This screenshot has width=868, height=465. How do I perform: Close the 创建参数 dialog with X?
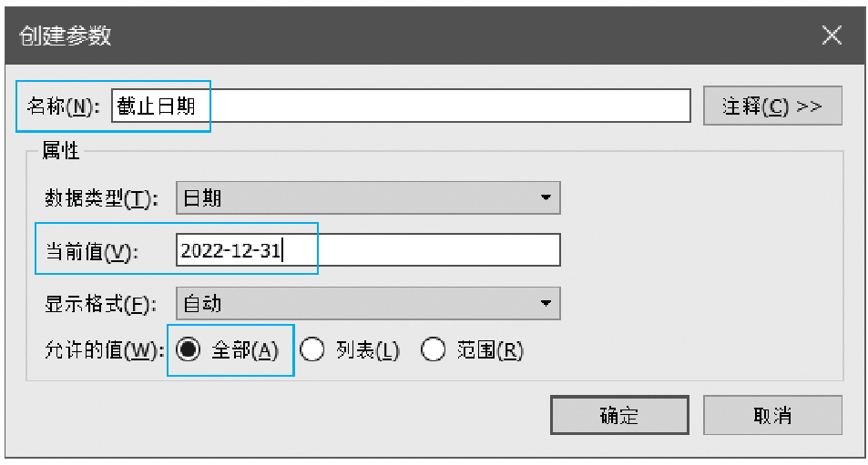831,35
